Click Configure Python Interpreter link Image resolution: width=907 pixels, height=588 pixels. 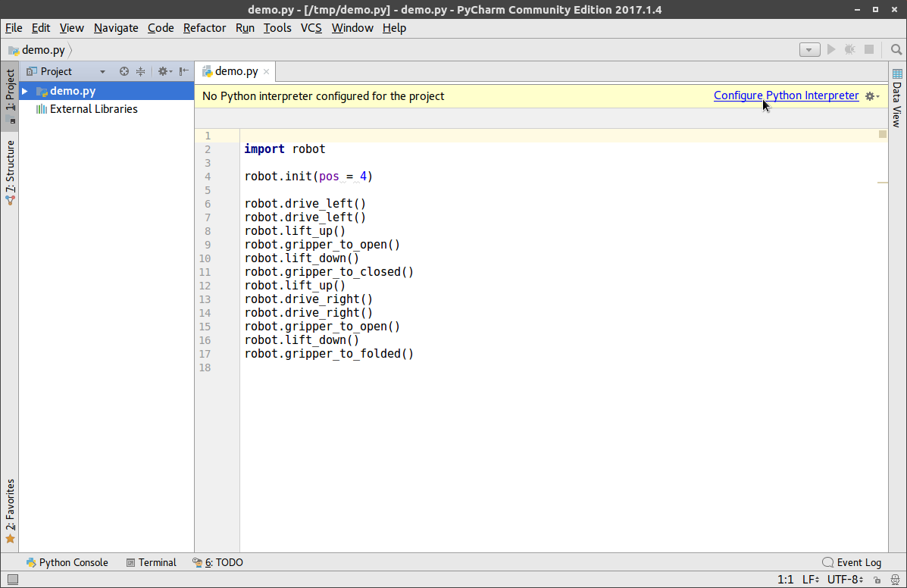coord(786,95)
